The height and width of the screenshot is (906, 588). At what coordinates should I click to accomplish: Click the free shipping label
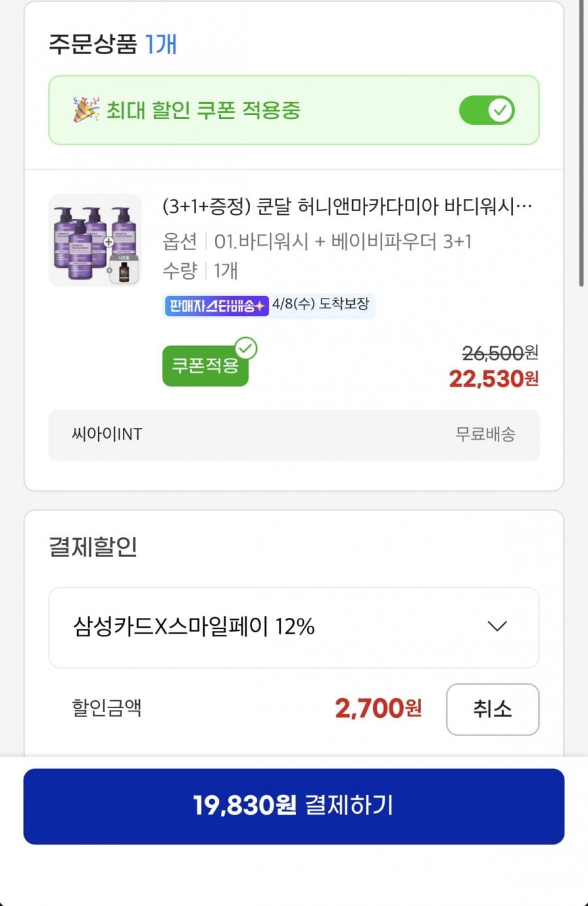pyautogui.click(x=485, y=434)
